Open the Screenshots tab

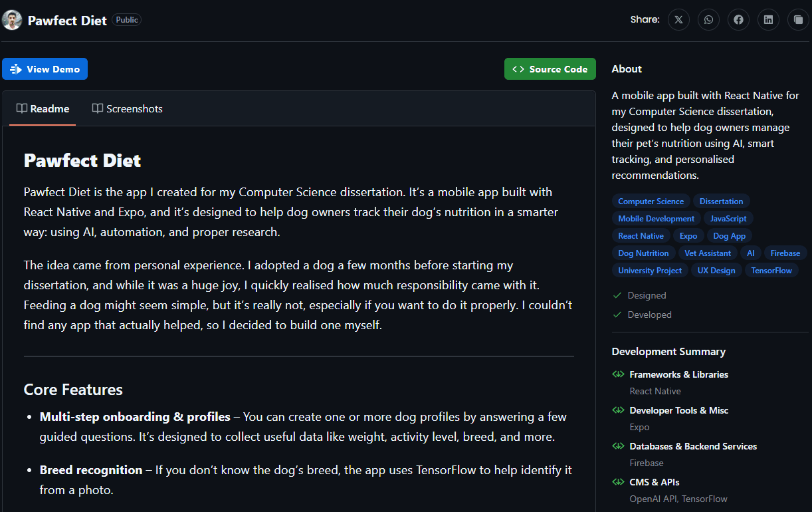[127, 108]
